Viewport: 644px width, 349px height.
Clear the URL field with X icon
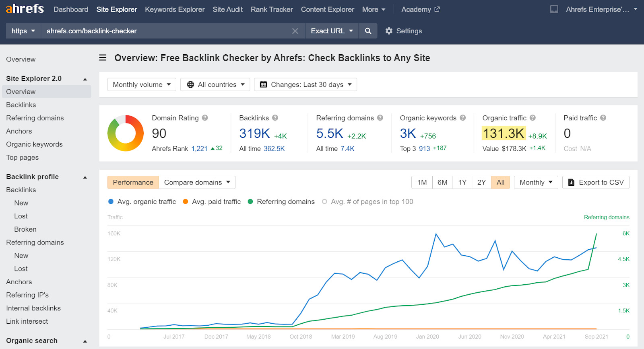click(295, 31)
